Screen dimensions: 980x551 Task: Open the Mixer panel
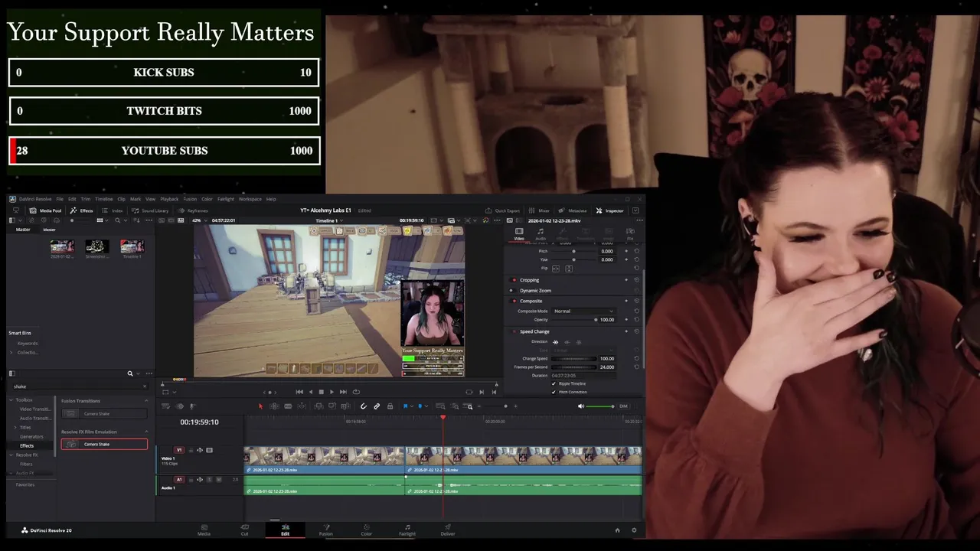pyautogui.click(x=539, y=210)
